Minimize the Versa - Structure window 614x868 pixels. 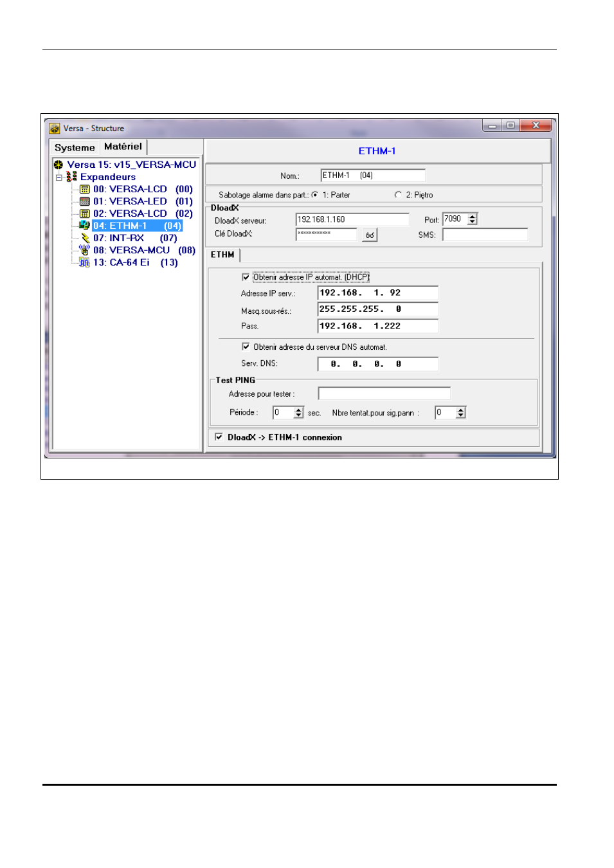point(492,126)
